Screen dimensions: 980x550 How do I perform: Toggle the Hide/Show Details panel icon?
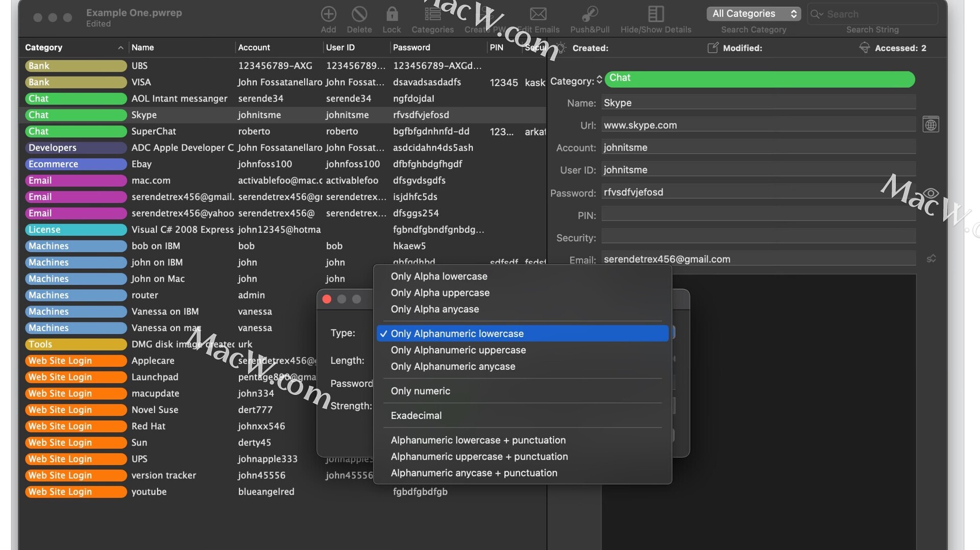[656, 14]
